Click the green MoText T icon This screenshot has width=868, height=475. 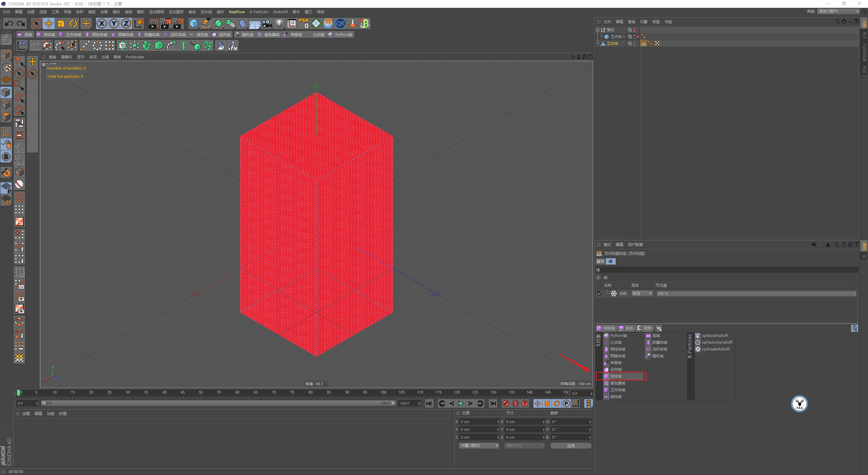[x=183, y=45]
